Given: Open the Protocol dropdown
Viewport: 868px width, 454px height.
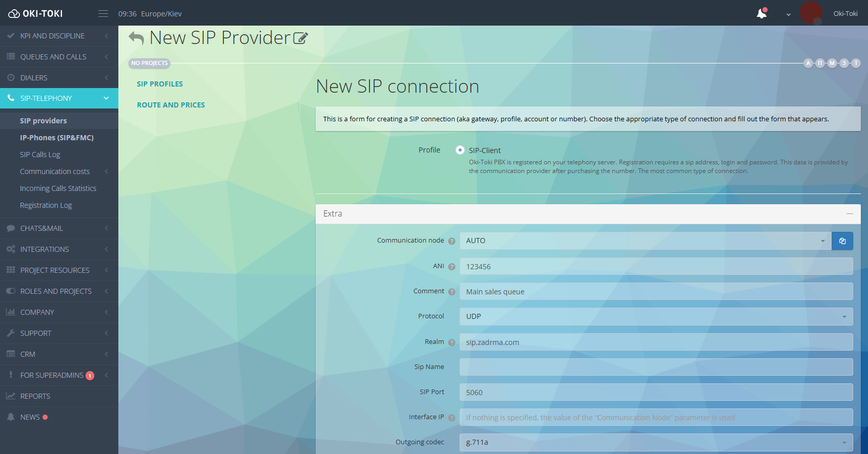Looking at the screenshot, I should pyautogui.click(x=656, y=317).
